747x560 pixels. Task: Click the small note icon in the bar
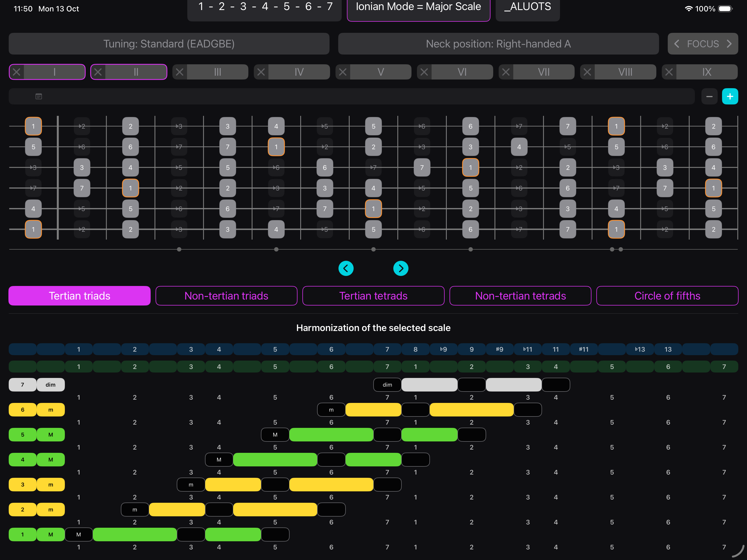coord(39,97)
